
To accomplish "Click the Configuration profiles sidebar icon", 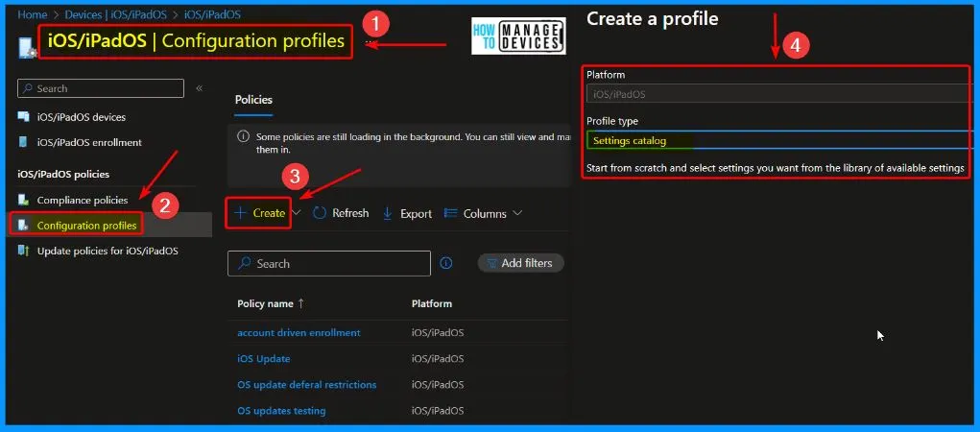I will (x=24, y=225).
